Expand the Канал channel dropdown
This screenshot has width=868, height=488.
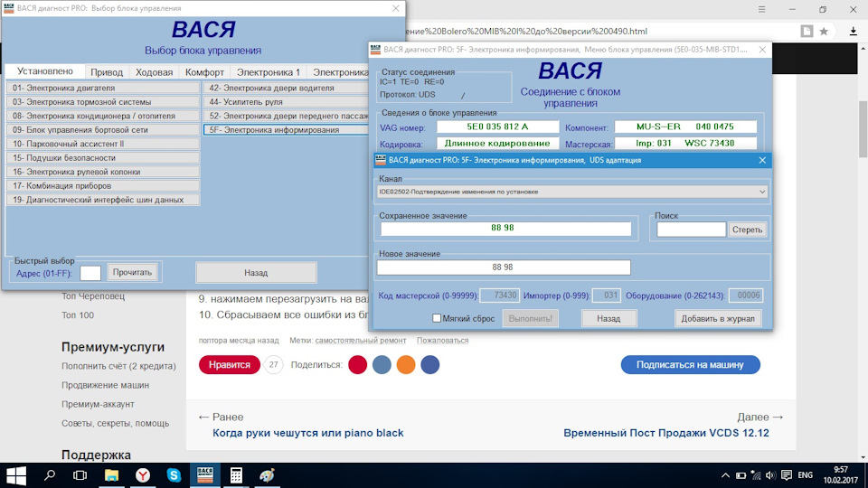[x=761, y=192]
